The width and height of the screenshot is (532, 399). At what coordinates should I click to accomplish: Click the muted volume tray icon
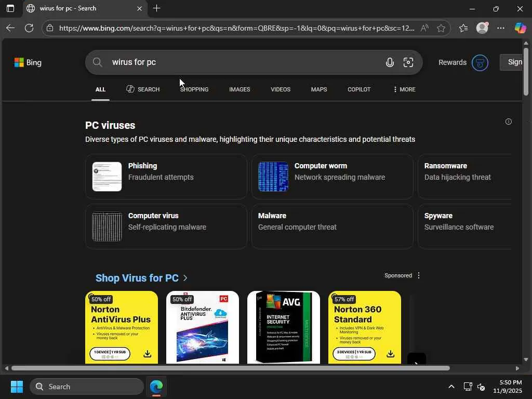click(x=481, y=387)
